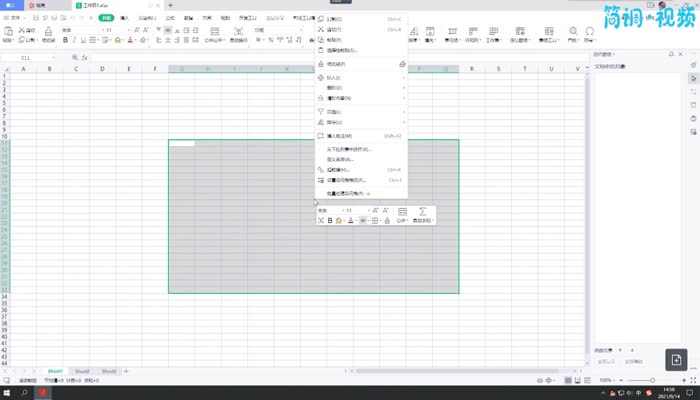Add a new sheet with plus button
The height and width of the screenshot is (400, 700).
point(126,371)
